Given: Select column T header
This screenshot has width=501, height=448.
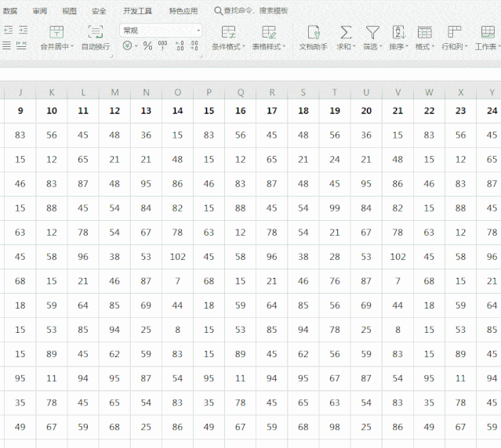Looking at the screenshot, I should 335,92.
